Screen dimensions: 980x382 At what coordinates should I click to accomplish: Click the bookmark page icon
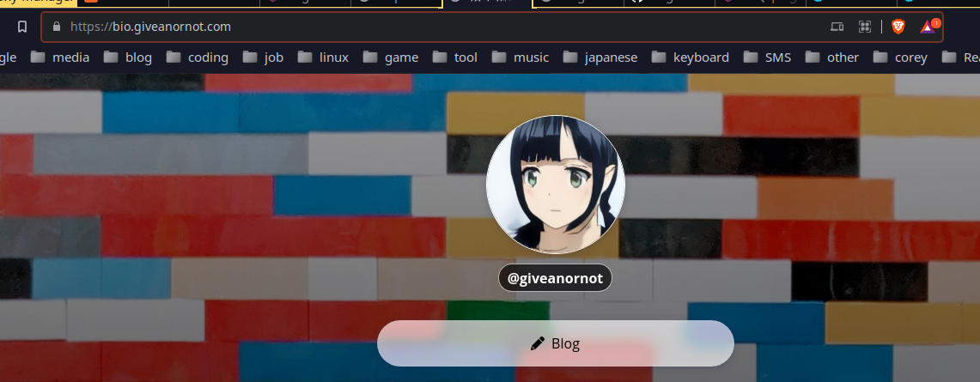pyautogui.click(x=22, y=27)
